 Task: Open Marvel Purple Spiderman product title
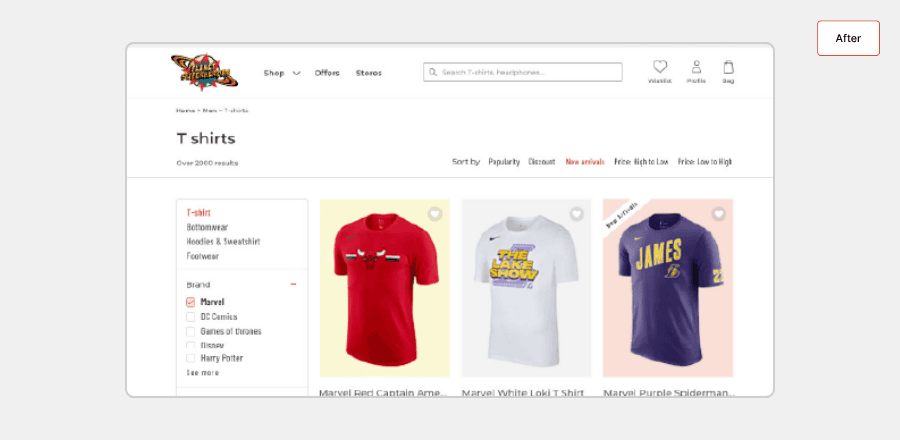(x=669, y=393)
